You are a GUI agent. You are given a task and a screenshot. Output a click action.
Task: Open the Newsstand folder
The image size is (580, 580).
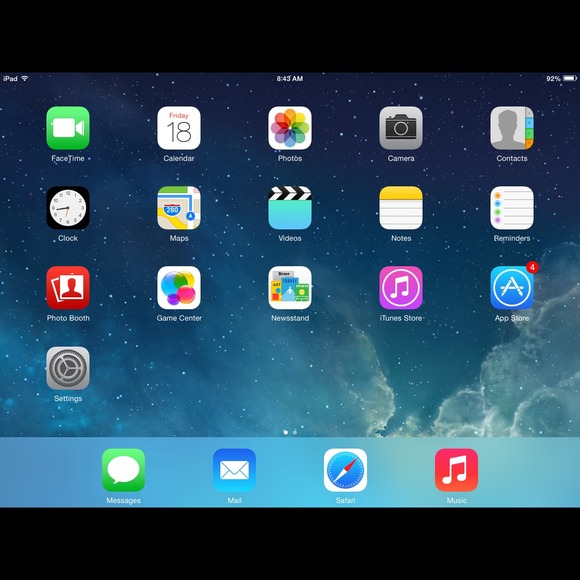tap(290, 288)
